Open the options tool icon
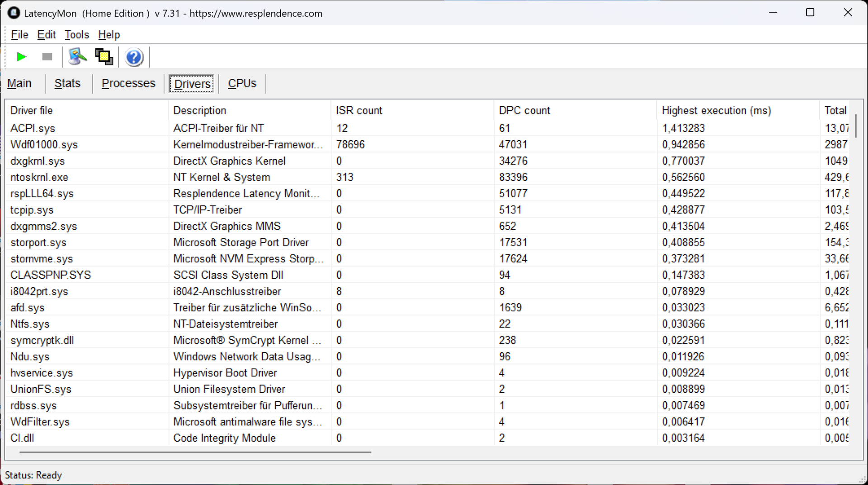868x485 pixels. tap(77, 57)
